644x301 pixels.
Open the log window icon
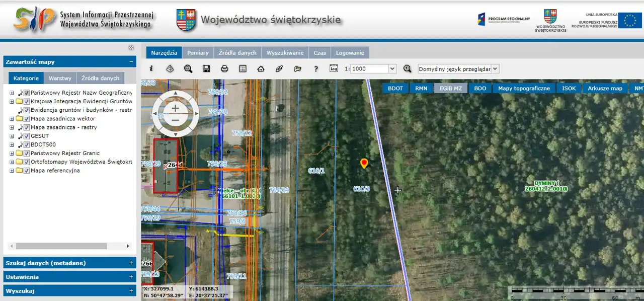click(334, 68)
